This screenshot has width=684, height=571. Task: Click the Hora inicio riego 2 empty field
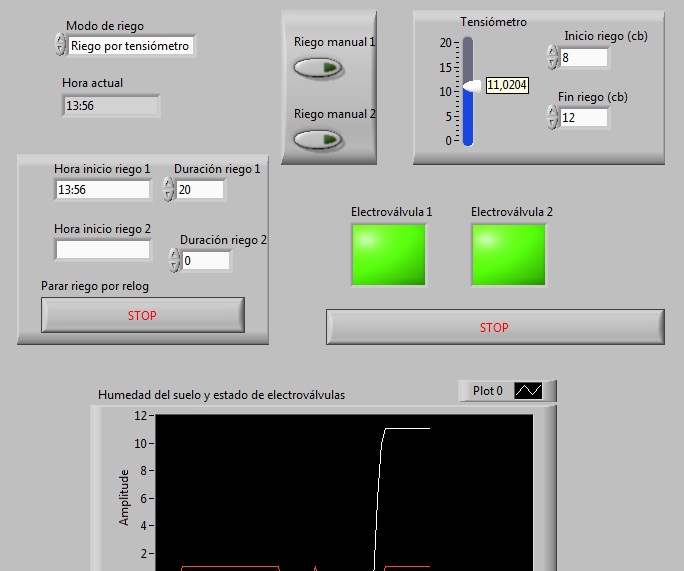coord(103,250)
